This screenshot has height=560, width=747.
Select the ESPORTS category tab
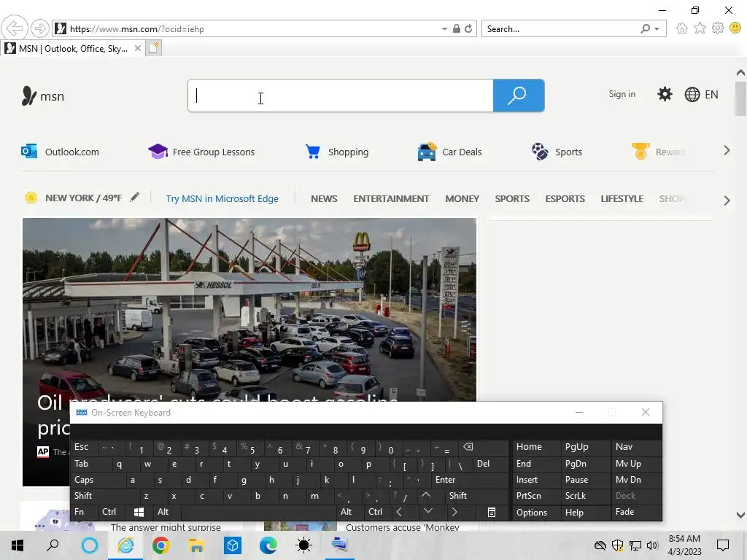click(565, 198)
